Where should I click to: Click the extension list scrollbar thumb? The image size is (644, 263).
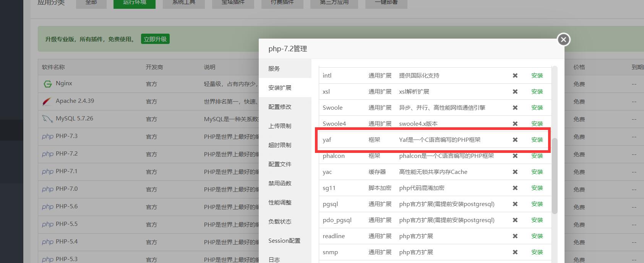pyautogui.click(x=555, y=176)
